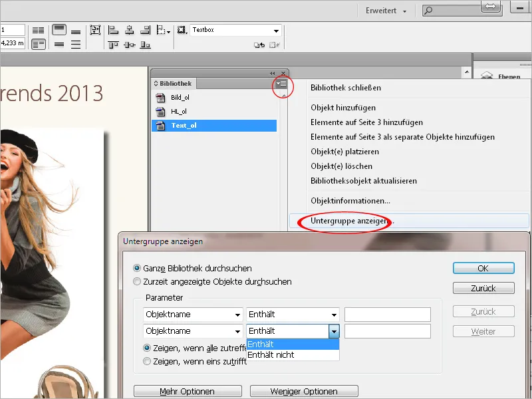The image size is (532, 399).
Task: Collapse the Bibliothek panel with the double-arrow icon
Action: [x=273, y=73]
